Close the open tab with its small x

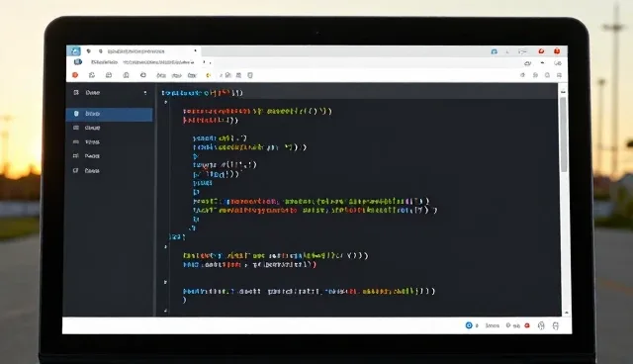pos(196,50)
